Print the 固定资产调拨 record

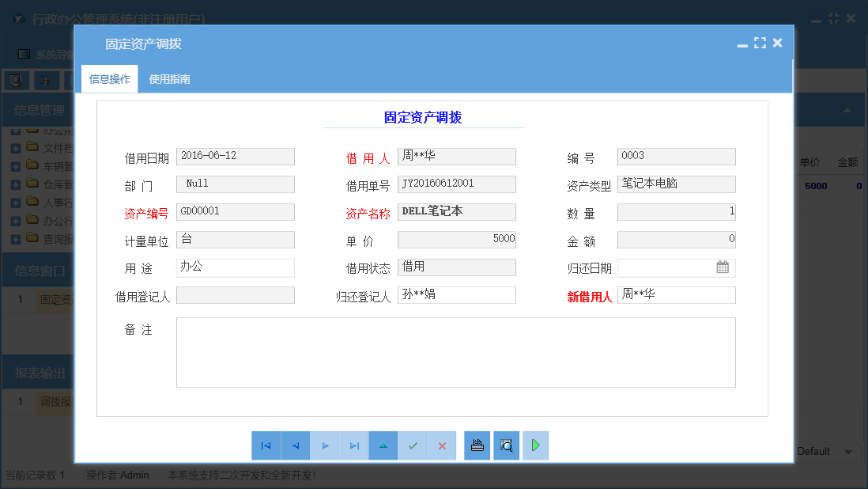click(x=477, y=445)
